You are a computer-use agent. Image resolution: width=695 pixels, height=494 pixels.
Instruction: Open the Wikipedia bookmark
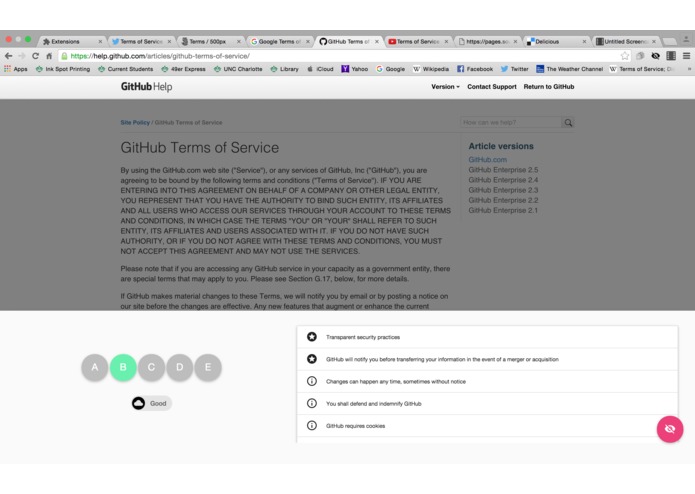[x=431, y=69]
